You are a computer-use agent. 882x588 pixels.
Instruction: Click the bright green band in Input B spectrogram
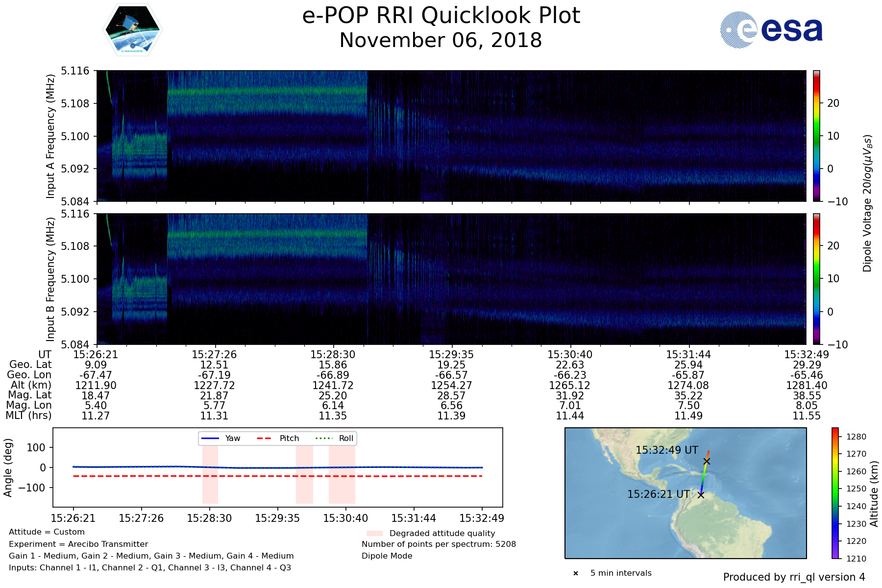point(267,234)
